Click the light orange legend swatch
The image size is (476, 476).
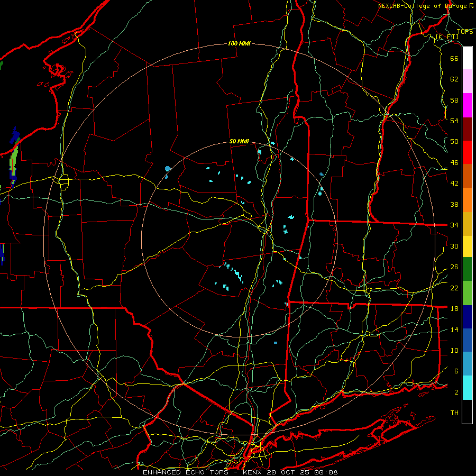tap(467, 200)
